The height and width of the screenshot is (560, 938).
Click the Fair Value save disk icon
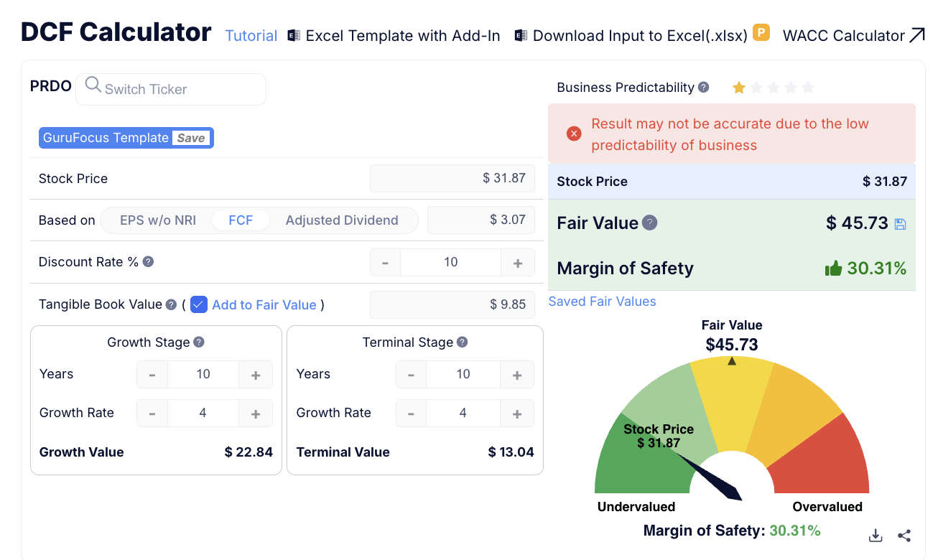(900, 224)
